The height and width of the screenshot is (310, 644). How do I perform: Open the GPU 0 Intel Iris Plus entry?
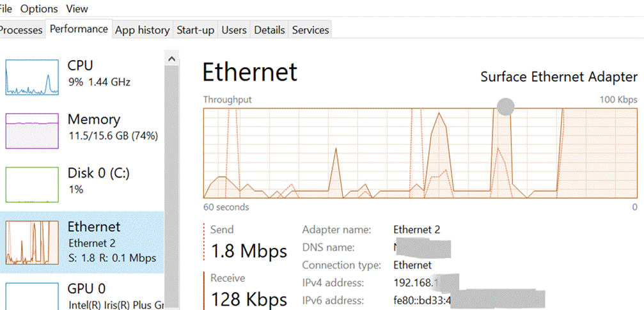point(82,296)
